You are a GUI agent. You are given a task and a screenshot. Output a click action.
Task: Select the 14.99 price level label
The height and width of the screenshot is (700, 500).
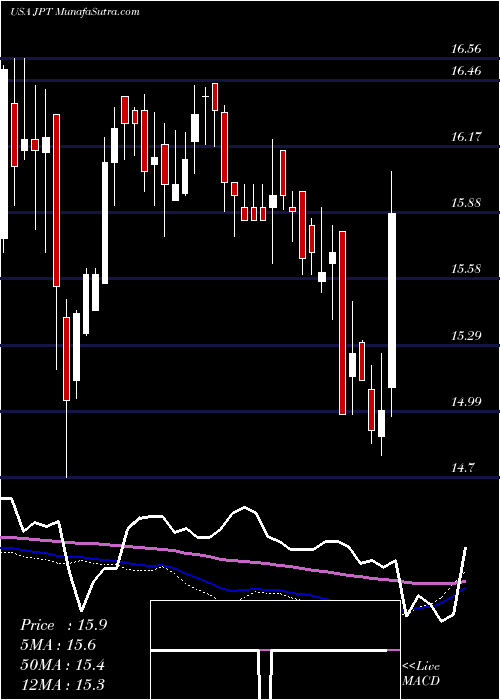[x=466, y=401]
